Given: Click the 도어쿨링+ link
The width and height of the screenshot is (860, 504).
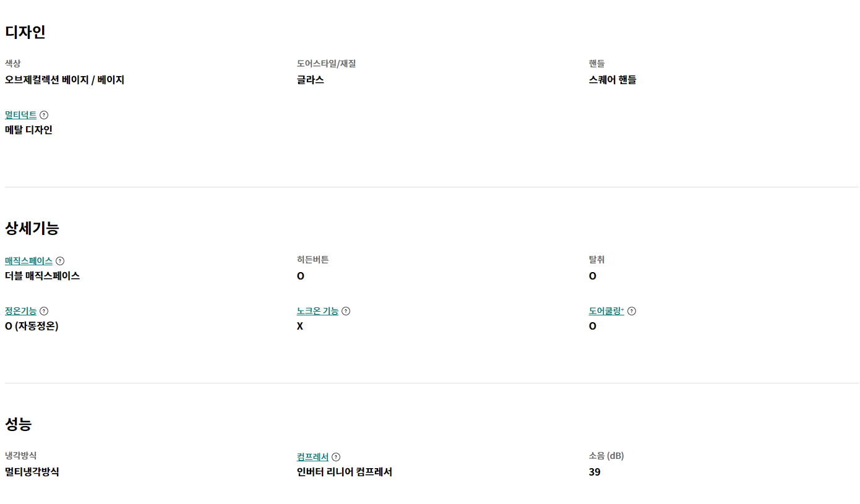Looking at the screenshot, I should click(606, 311).
